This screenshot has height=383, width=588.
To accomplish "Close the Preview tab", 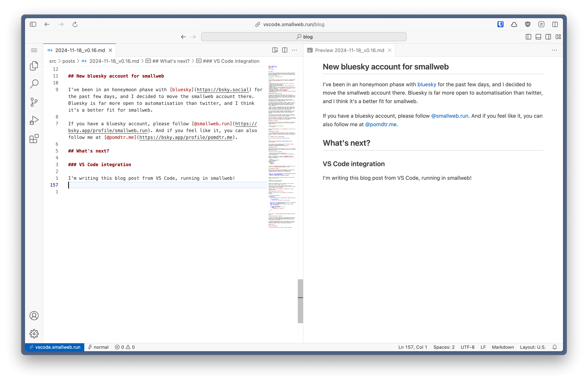I will pyautogui.click(x=390, y=50).
